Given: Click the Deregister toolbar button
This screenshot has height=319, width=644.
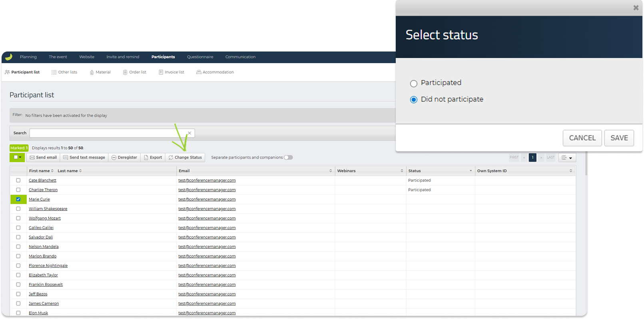Looking at the screenshot, I should (124, 157).
